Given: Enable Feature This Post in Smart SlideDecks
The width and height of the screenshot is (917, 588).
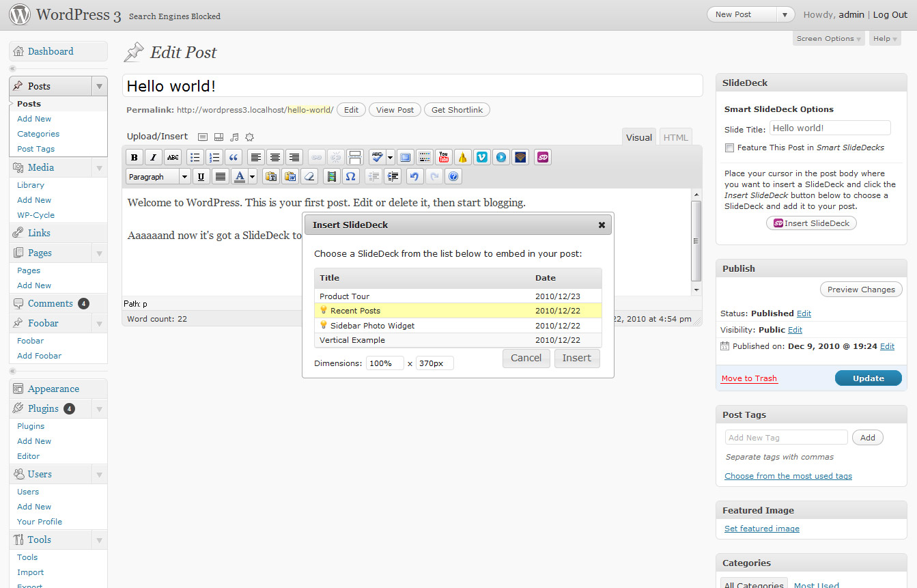Looking at the screenshot, I should [729, 148].
